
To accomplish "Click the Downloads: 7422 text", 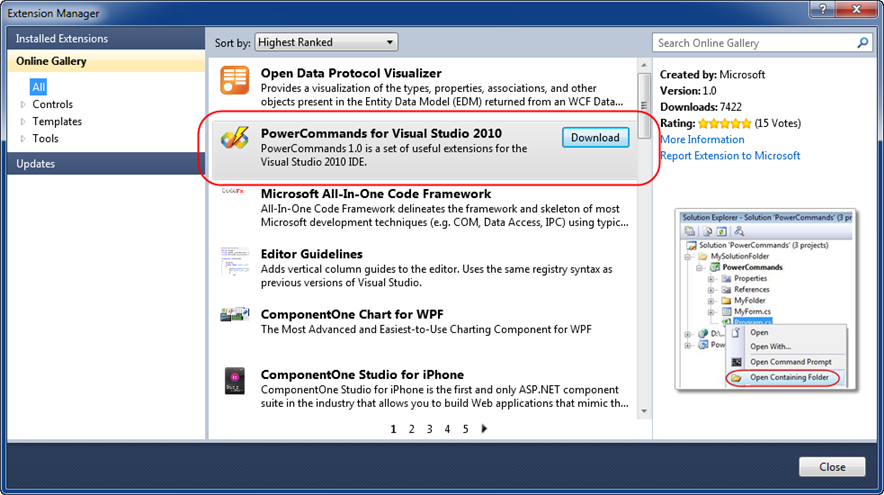I will (701, 107).
